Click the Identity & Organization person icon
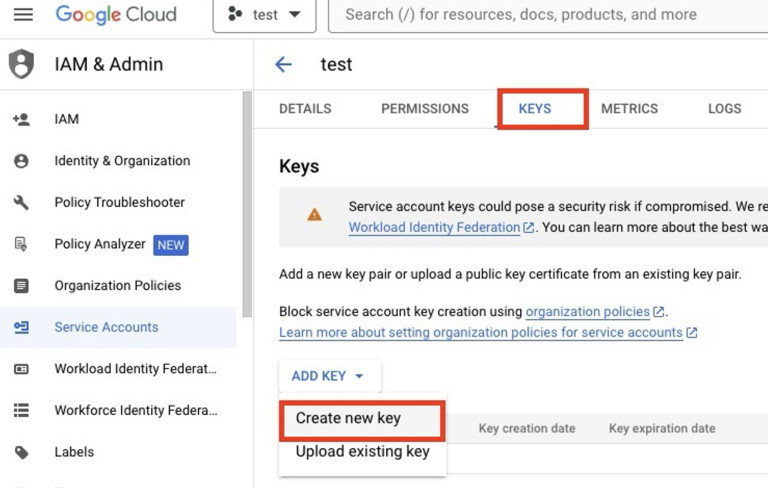 tap(21, 161)
